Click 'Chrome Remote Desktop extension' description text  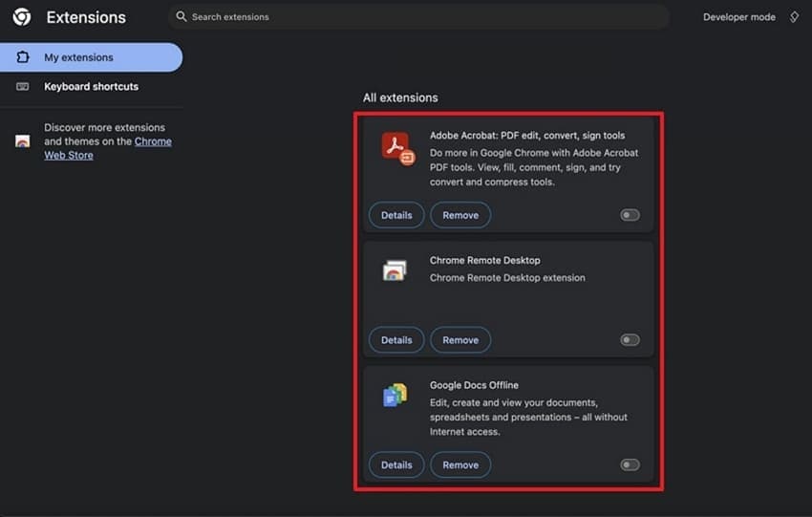pyautogui.click(x=507, y=278)
